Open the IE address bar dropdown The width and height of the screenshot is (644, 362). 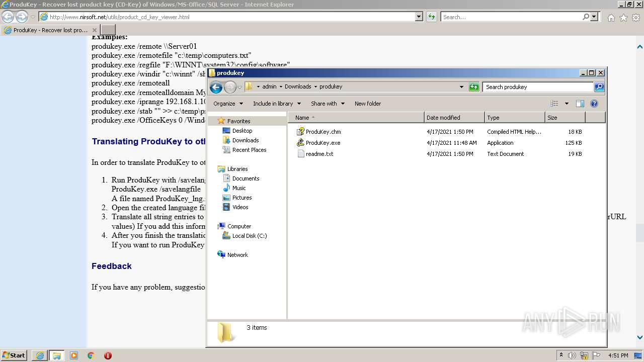(x=419, y=17)
